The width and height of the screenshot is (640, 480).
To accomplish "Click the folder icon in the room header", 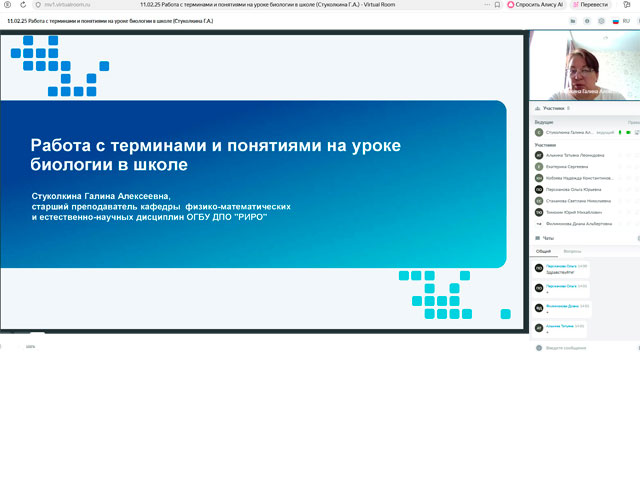I will [574, 20].
